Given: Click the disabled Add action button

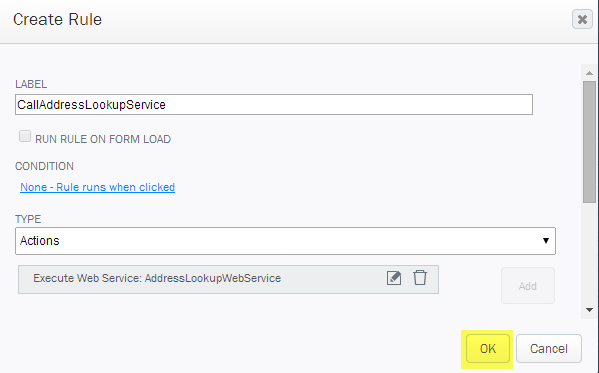Looking at the screenshot, I should (528, 286).
